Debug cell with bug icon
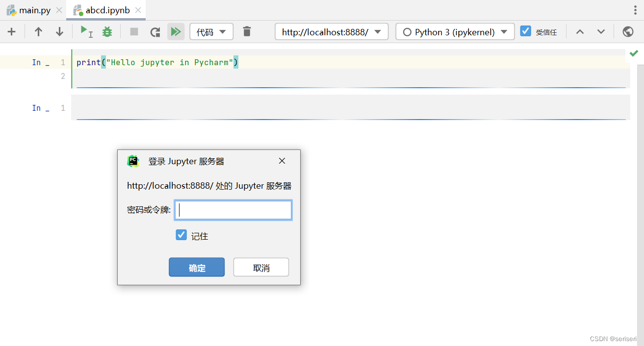 click(x=107, y=32)
